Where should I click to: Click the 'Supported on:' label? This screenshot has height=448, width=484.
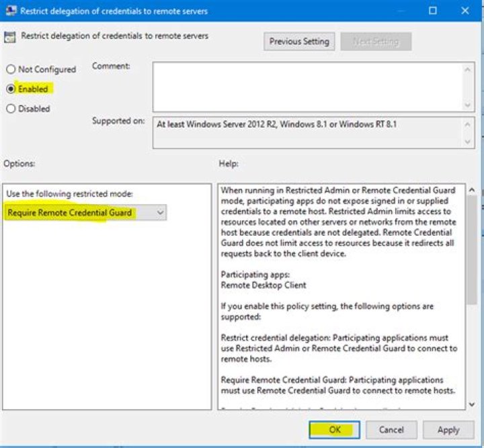coord(118,121)
